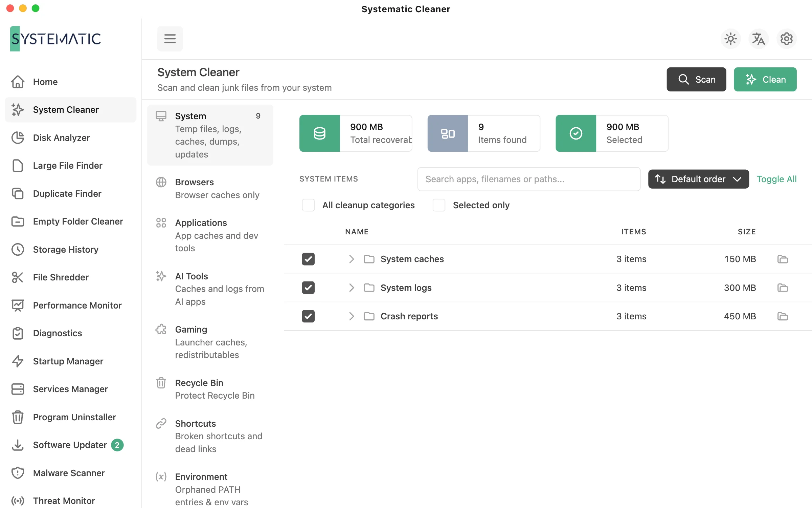
Task: Uncheck the System caches checkbox
Action: click(308, 259)
